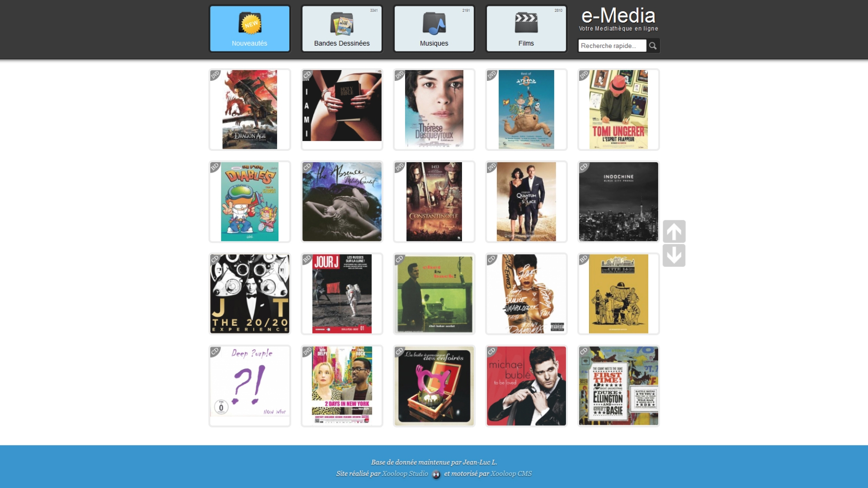
Task: Click the CD badge on Deep Purple cover
Action: 214,351
